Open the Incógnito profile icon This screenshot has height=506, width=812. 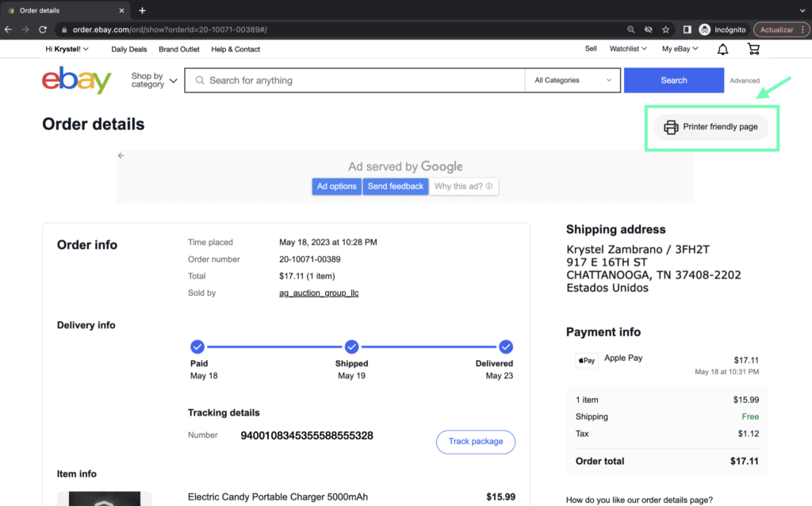click(x=705, y=29)
